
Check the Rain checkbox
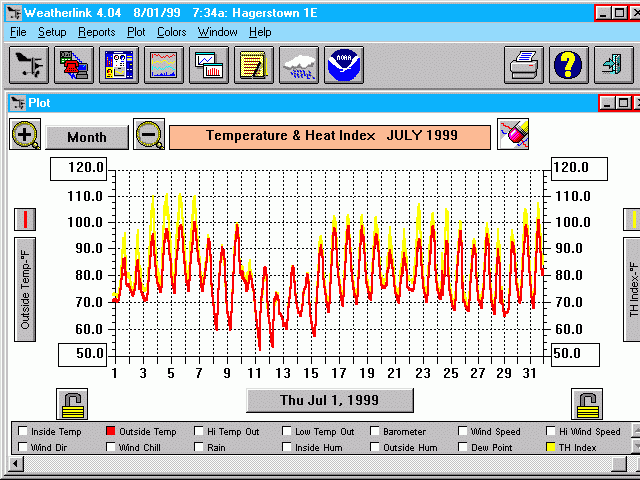[x=199, y=447]
